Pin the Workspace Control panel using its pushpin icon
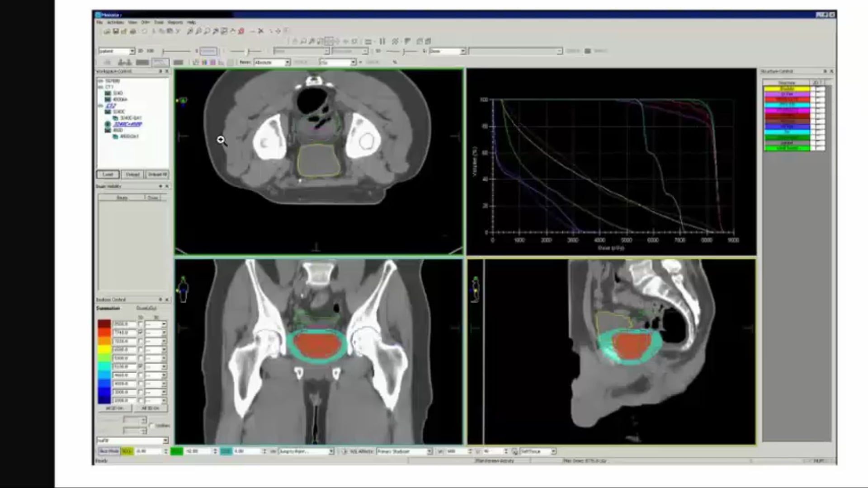 pos(161,71)
